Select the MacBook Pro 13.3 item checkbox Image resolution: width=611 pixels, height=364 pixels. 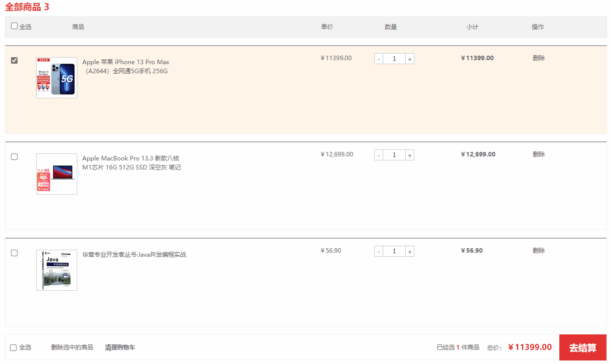[x=14, y=156]
